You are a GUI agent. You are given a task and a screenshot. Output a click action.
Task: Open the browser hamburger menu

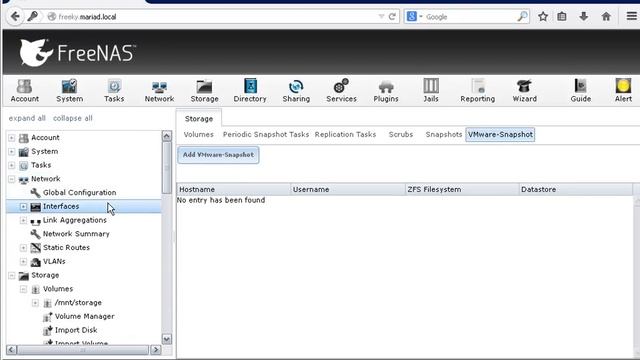pos(631,16)
